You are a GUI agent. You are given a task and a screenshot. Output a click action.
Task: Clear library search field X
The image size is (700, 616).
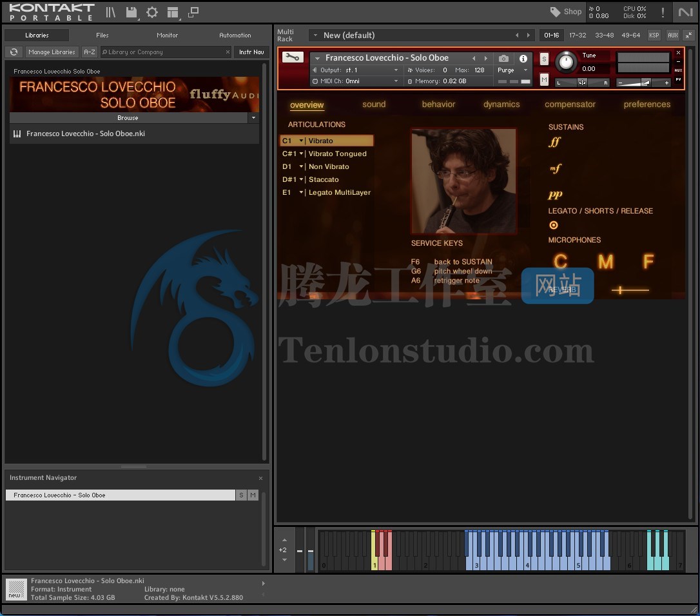228,52
